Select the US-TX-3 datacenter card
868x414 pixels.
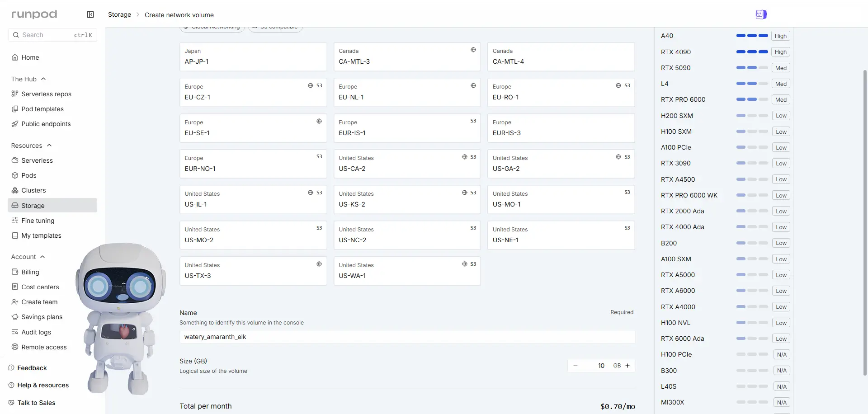point(253,271)
